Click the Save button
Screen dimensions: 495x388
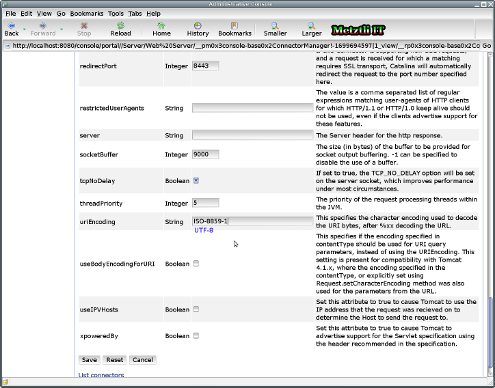89,360
